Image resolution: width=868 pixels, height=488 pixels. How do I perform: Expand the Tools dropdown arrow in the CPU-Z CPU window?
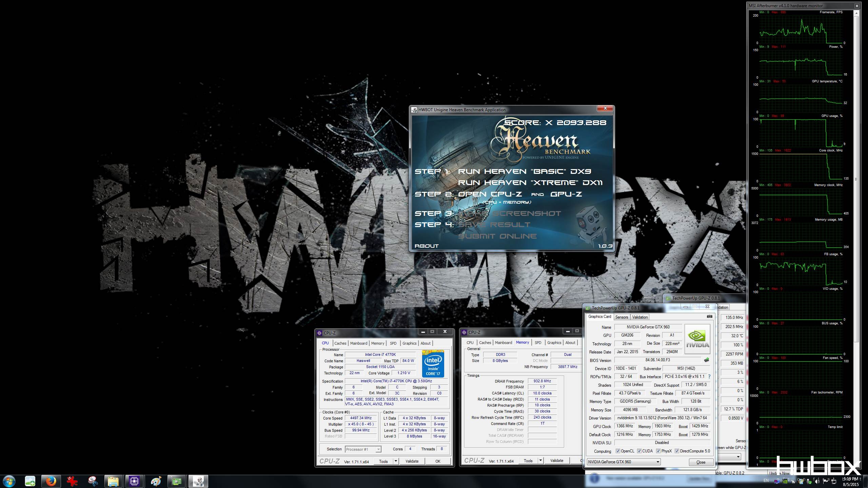click(395, 461)
